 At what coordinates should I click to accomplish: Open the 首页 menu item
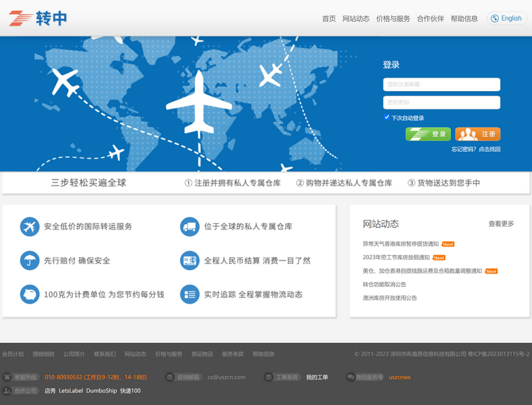point(329,19)
